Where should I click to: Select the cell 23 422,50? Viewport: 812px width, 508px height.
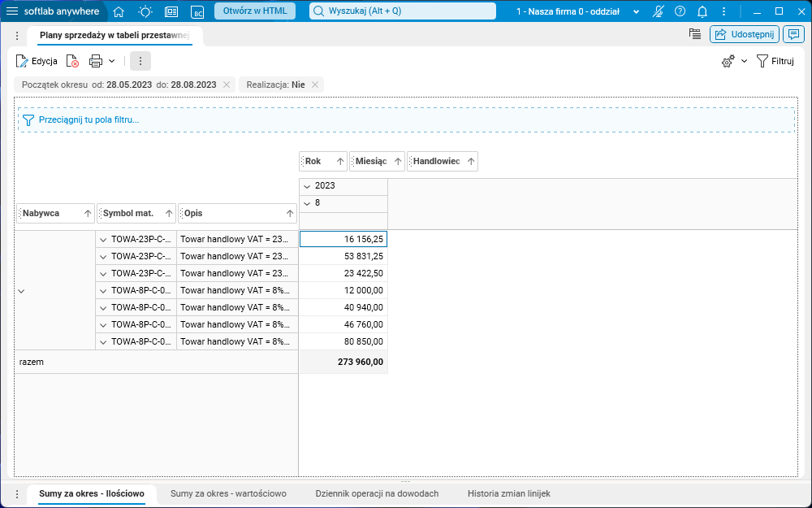[343, 273]
